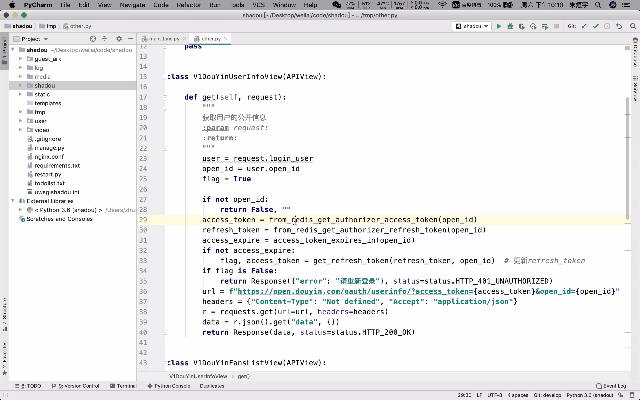Open the shadou run configuration dropdown
Screen dimensions: 640x400
(x=471, y=26)
